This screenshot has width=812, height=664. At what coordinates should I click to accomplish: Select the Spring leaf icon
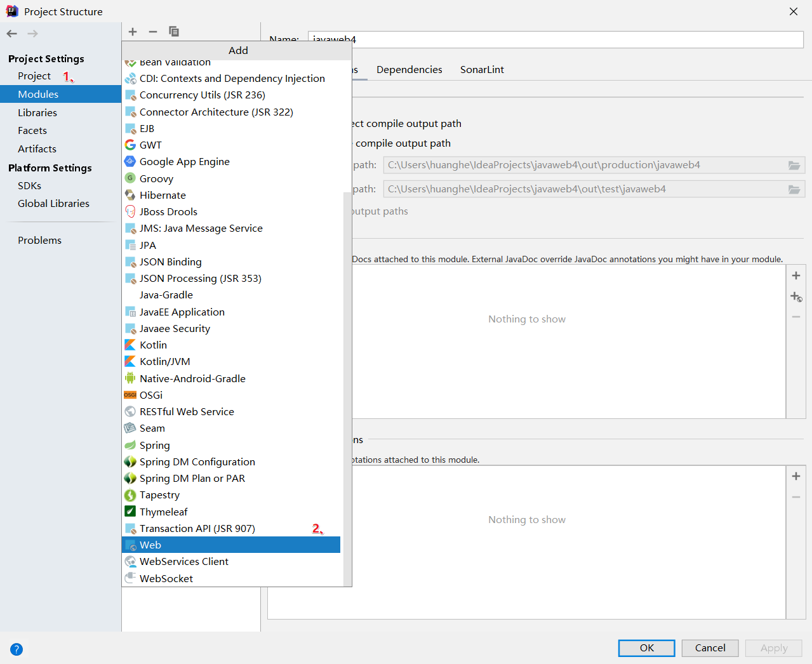tap(130, 445)
